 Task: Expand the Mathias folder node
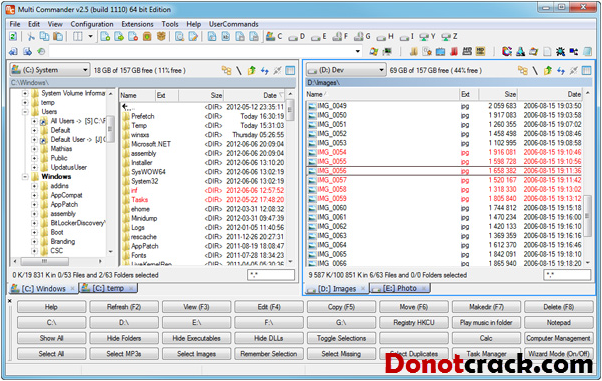tap(35, 149)
